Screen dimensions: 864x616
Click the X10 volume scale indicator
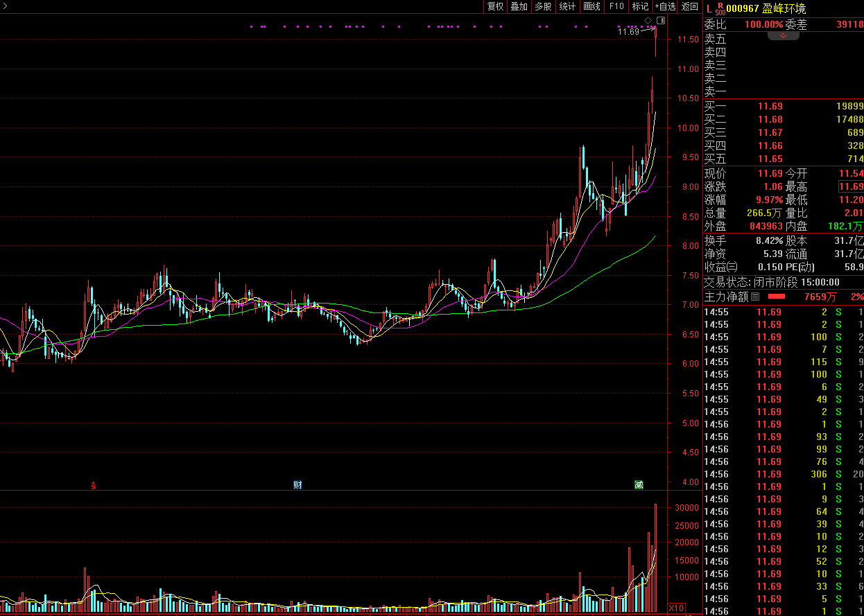[x=676, y=608]
